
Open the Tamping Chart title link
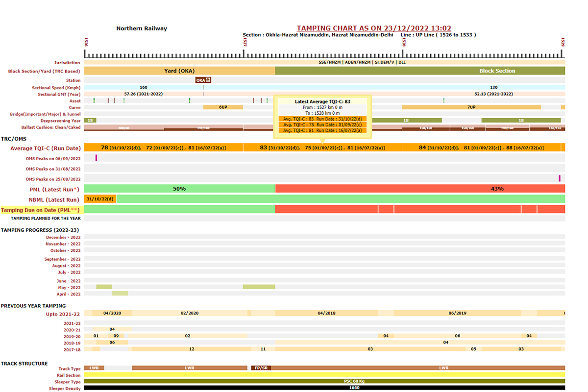tap(374, 28)
